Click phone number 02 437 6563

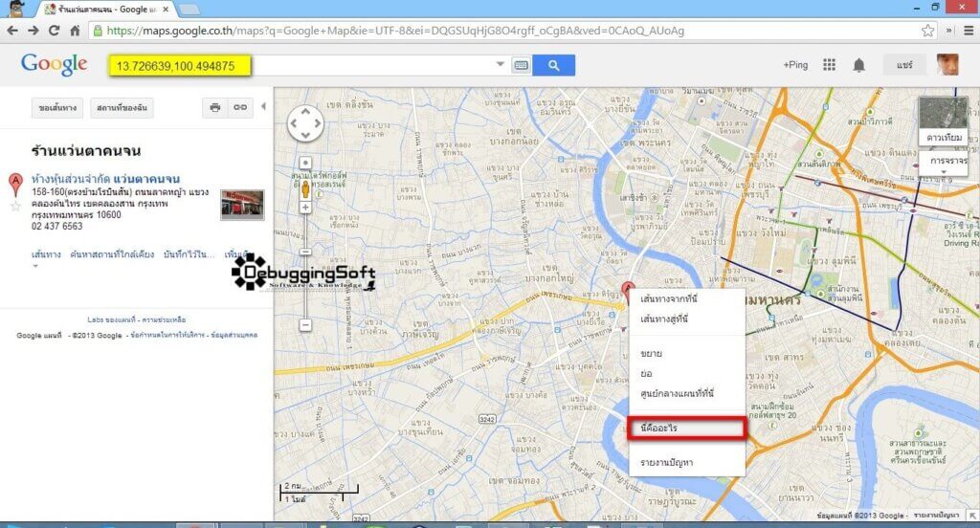click(x=56, y=226)
